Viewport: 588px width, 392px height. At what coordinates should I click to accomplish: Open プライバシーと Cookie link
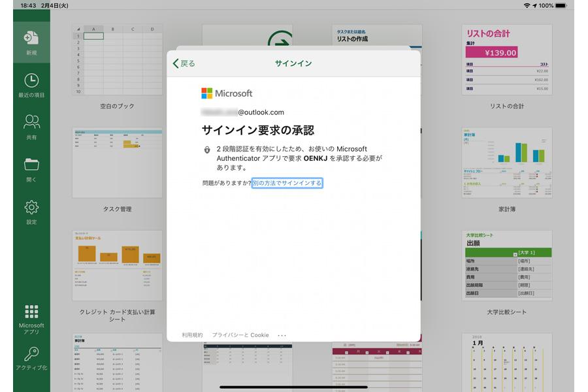(x=240, y=335)
